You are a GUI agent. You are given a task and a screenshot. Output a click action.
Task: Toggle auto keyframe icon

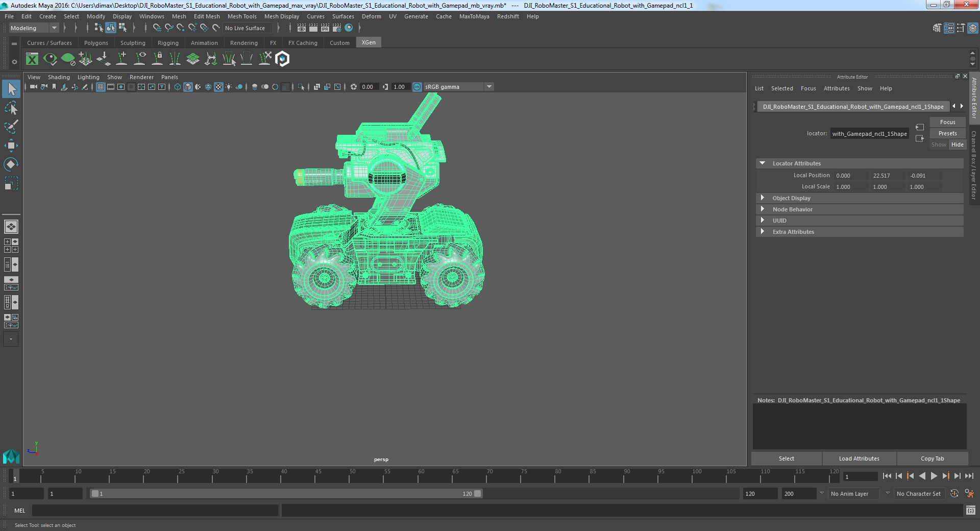954,494
